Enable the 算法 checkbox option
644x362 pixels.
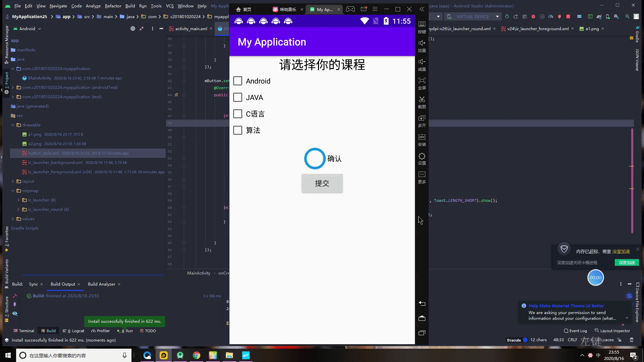[237, 130]
